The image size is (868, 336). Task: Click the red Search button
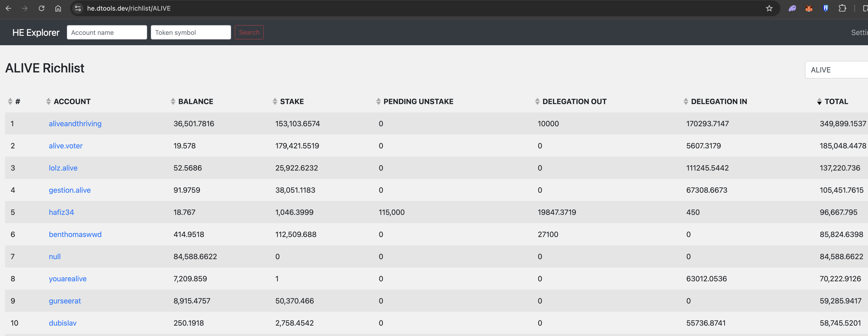click(x=249, y=32)
